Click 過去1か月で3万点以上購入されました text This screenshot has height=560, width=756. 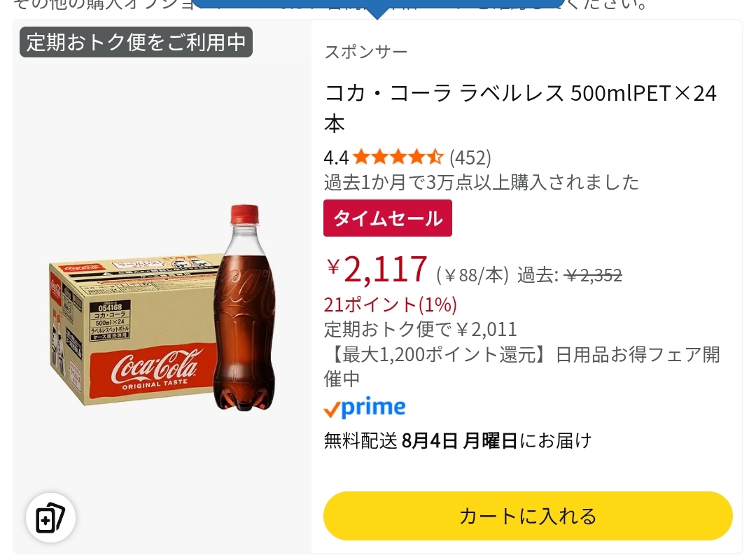pos(481,182)
